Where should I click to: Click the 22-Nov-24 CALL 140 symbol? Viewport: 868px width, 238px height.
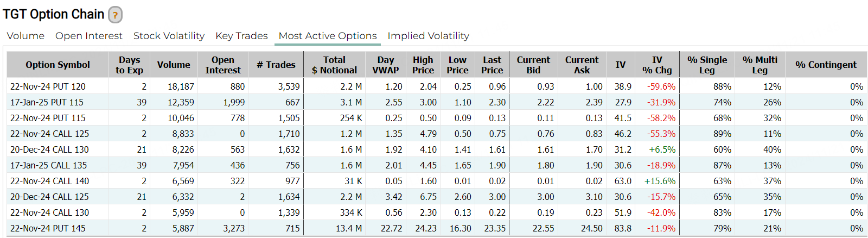[49, 181]
